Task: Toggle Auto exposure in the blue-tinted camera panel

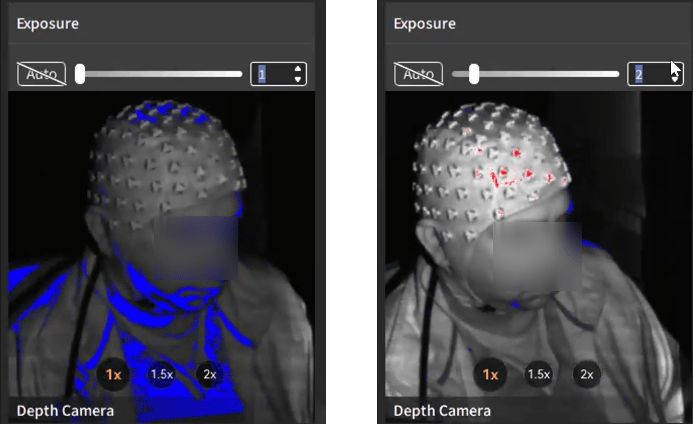Action: click(x=41, y=74)
